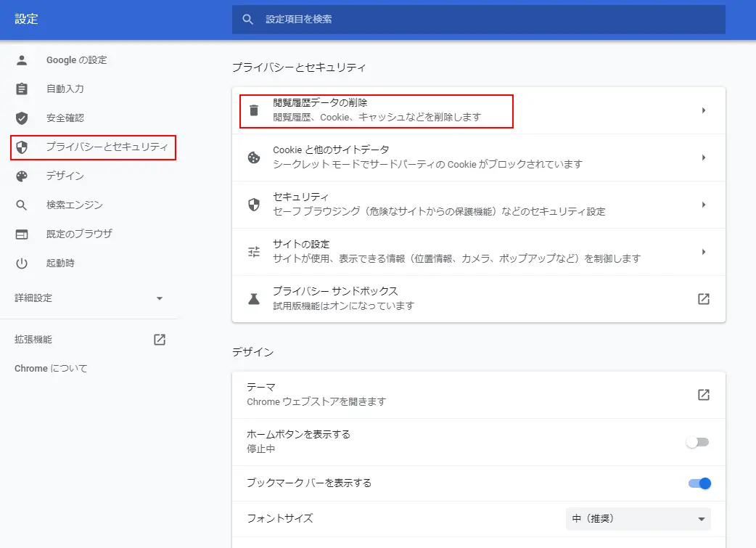Screen dimensions: 756x548
Task: Click the flask icon in プライバシー サンドボックス row
Action: (254, 299)
